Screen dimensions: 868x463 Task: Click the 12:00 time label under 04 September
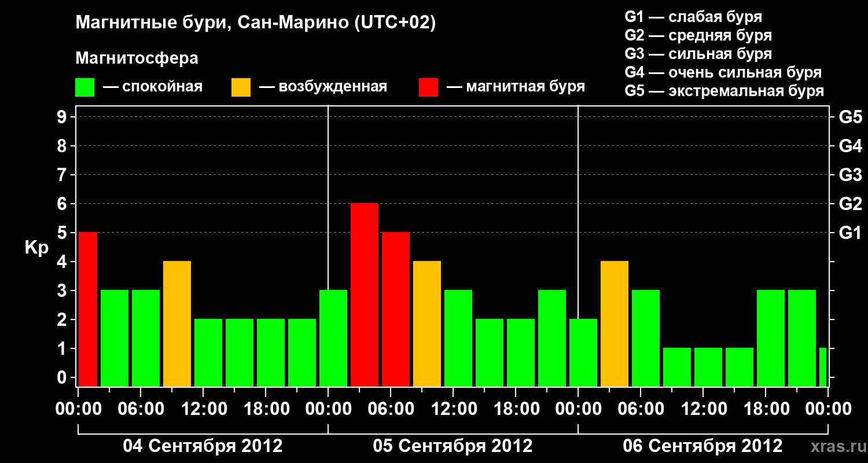tap(203, 409)
